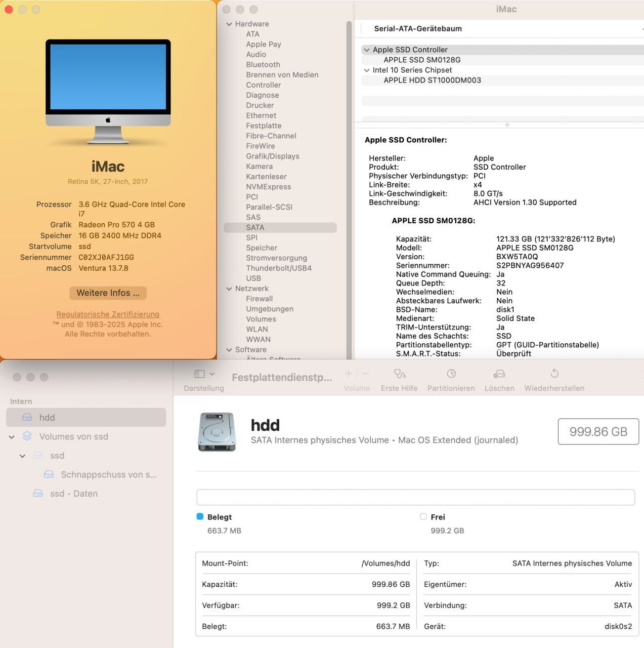The height and width of the screenshot is (648, 644).
Task: Select Grafik/Displays entry
Action: (273, 156)
